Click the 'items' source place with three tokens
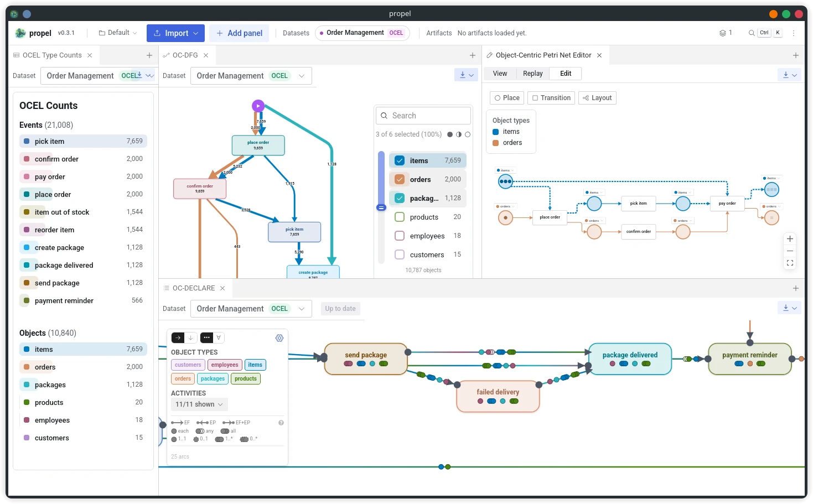The image size is (813, 504). (506, 181)
